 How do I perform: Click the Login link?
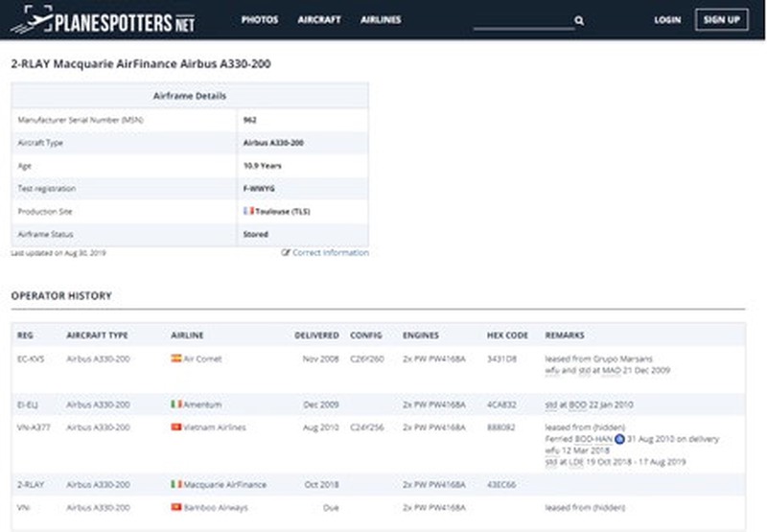click(667, 20)
